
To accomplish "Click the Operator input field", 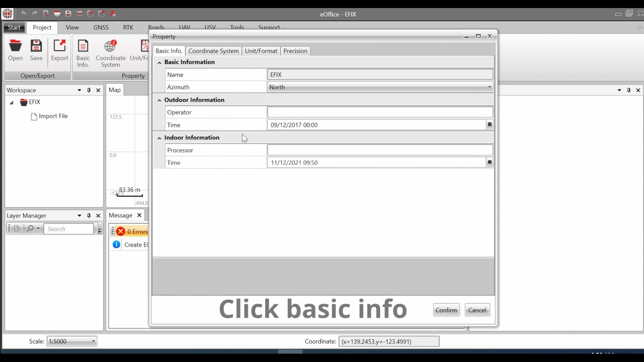I will coord(380,112).
